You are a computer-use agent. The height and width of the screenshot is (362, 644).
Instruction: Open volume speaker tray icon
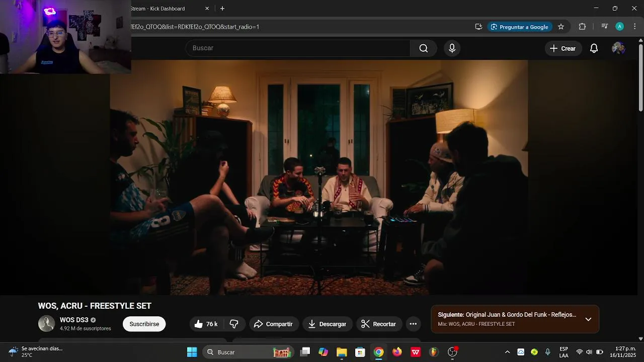pos(589,352)
